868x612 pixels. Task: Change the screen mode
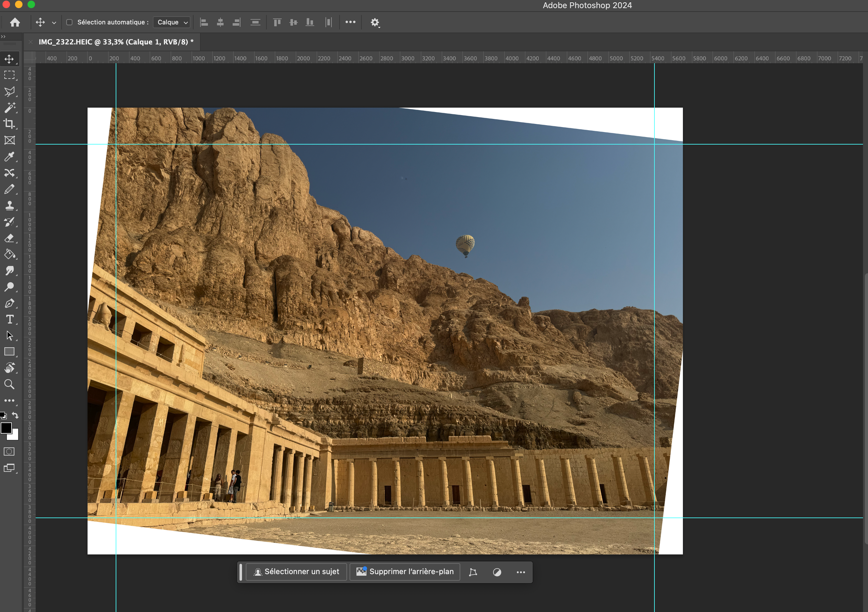pyautogui.click(x=9, y=468)
